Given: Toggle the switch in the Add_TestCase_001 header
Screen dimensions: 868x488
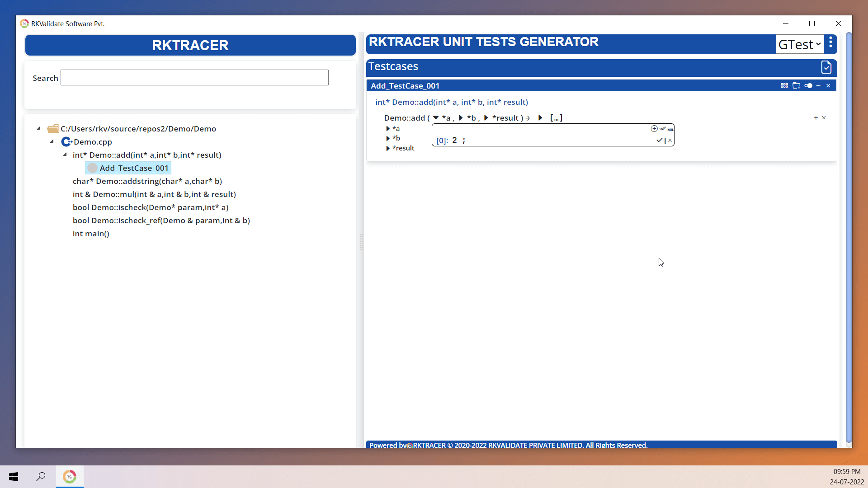Looking at the screenshot, I should point(808,85).
